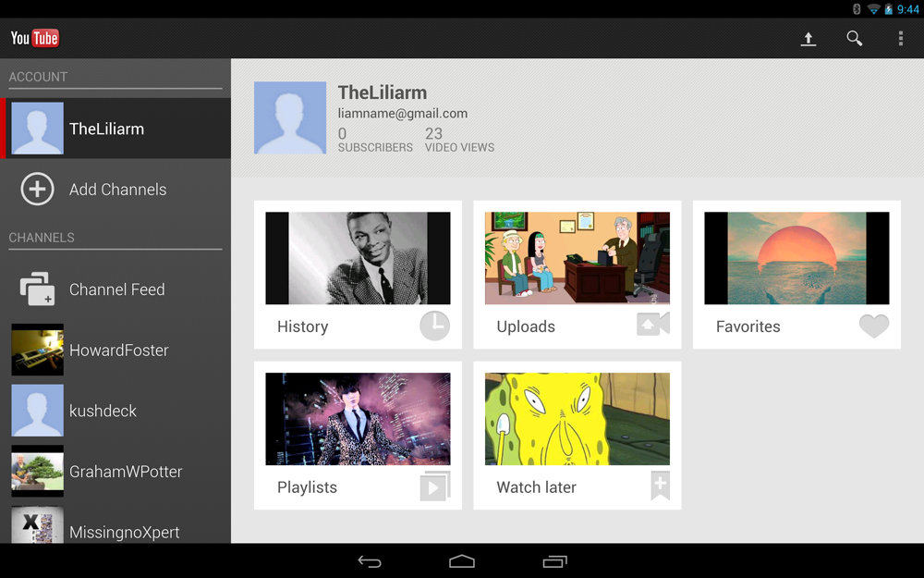Switch to the HowardFoster channel

point(118,350)
